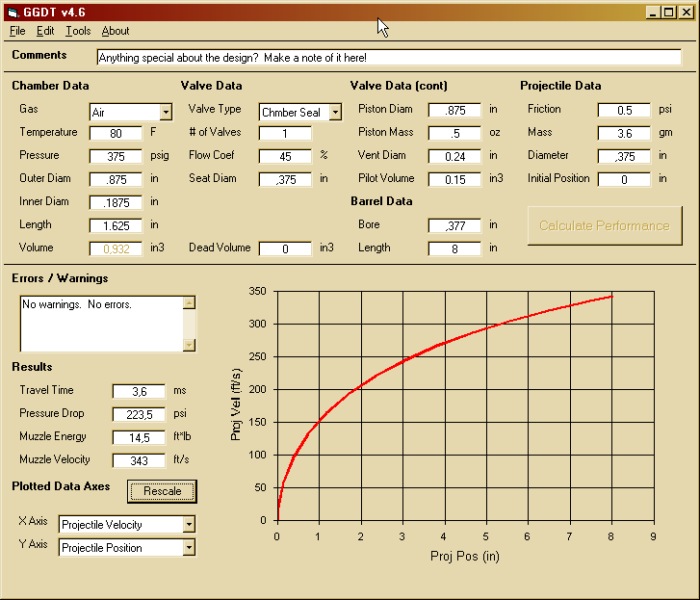Click the GGDT app icon in title bar
Screen dimensions: 700x600
12,13
